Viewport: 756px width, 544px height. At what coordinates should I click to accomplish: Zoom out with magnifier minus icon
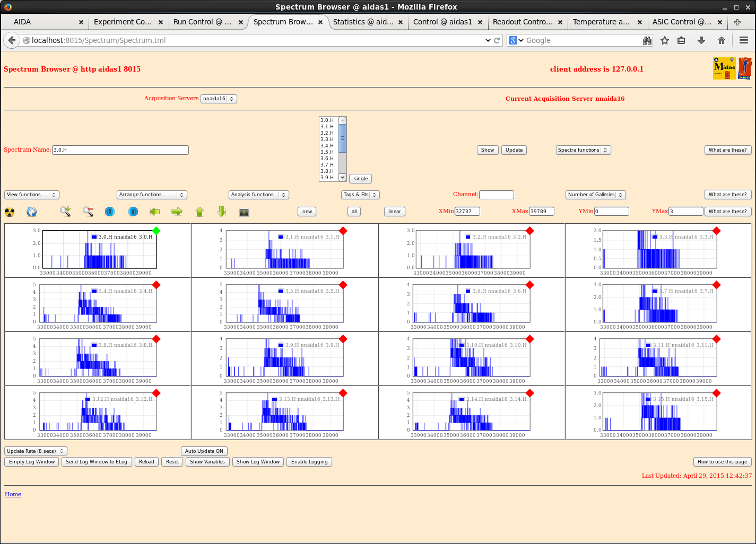[x=88, y=212]
